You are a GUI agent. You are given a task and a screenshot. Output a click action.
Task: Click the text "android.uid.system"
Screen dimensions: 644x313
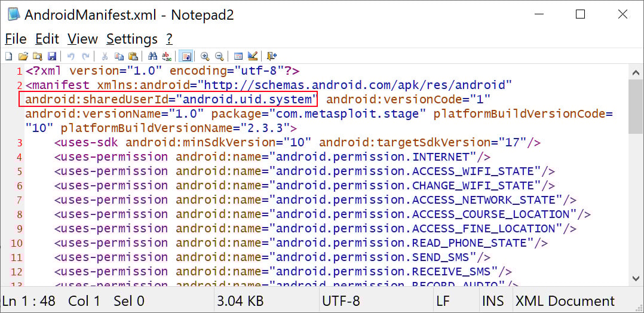(x=247, y=99)
